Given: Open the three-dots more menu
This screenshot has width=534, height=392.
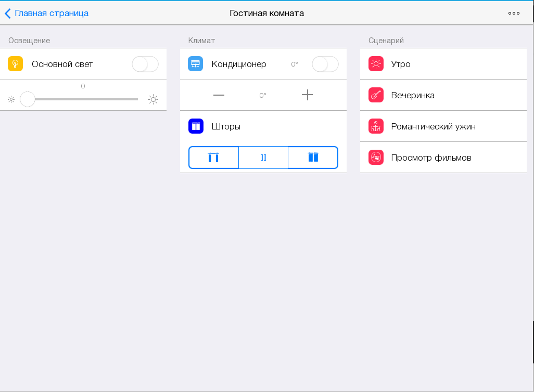Looking at the screenshot, I should [x=514, y=13].
